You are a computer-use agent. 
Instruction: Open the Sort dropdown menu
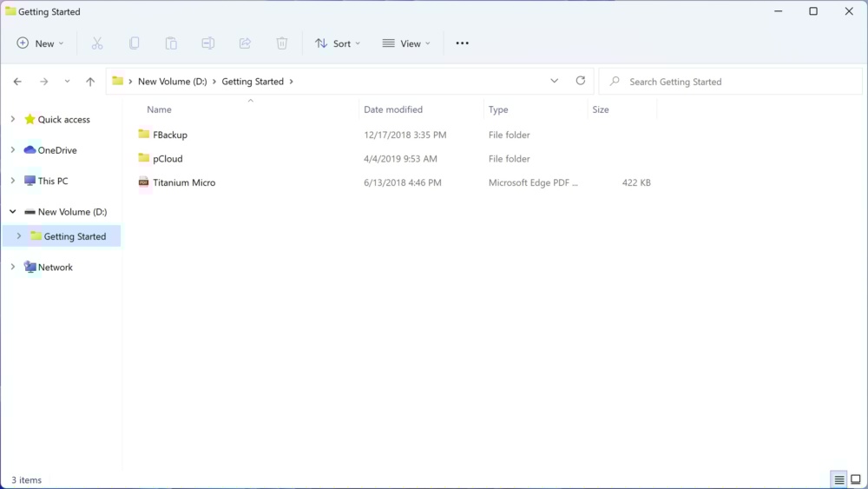click(x=337, y=43)
